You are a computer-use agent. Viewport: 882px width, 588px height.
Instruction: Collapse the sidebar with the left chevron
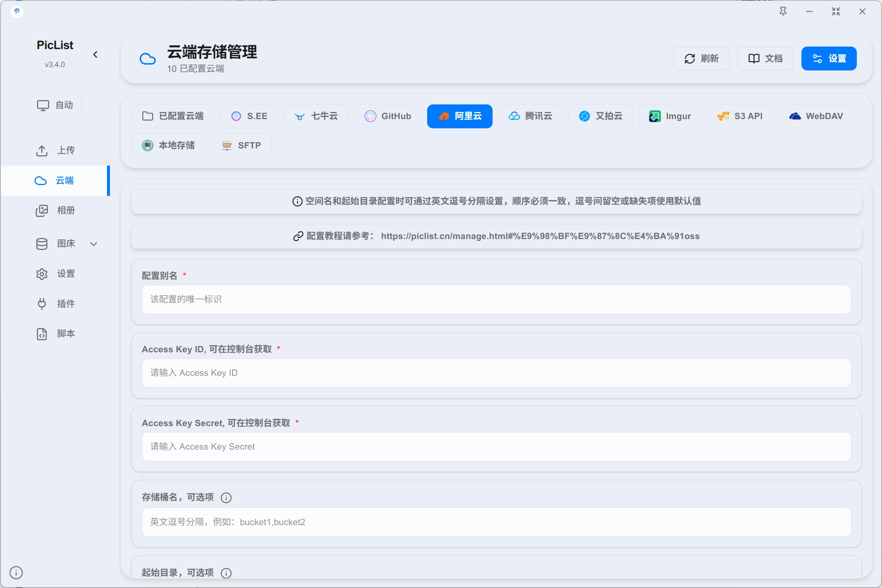coord(95,55)
